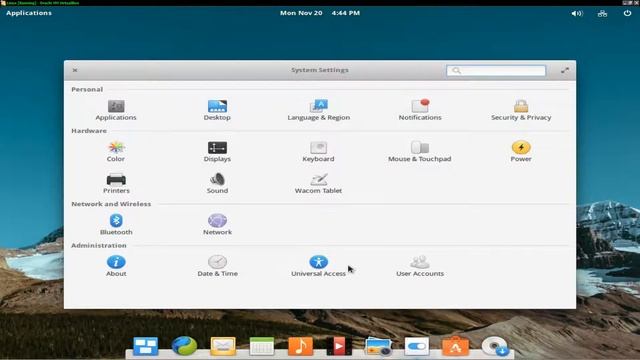Open the Displays settings
This screenshot has width=640, height=360.
click(217, 152)
